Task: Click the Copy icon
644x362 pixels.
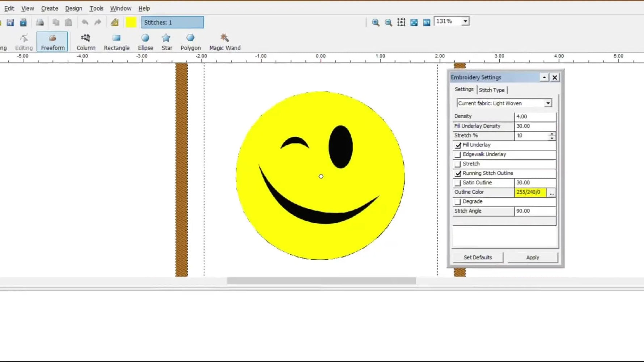Action: [x=56, y=22]
